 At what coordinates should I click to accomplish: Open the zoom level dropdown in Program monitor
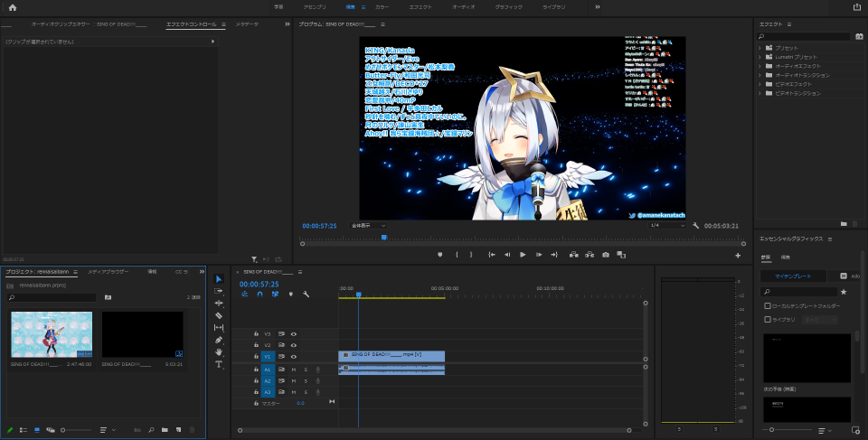point(368,226)
